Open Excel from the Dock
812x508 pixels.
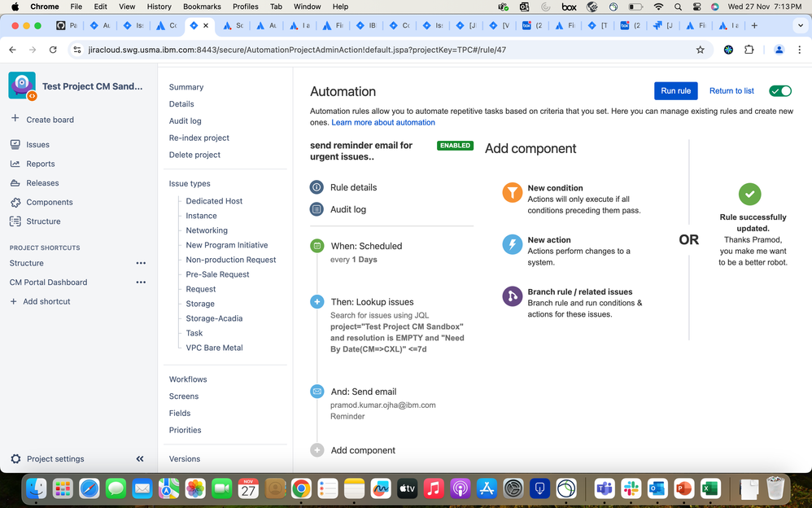pos(710,488)
